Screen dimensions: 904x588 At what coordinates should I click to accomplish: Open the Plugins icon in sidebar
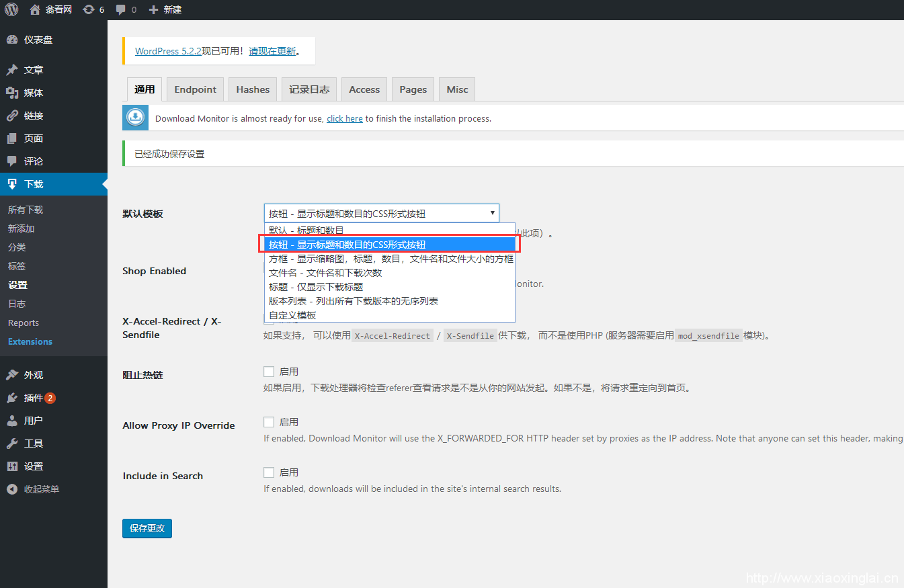coord(12,398)
